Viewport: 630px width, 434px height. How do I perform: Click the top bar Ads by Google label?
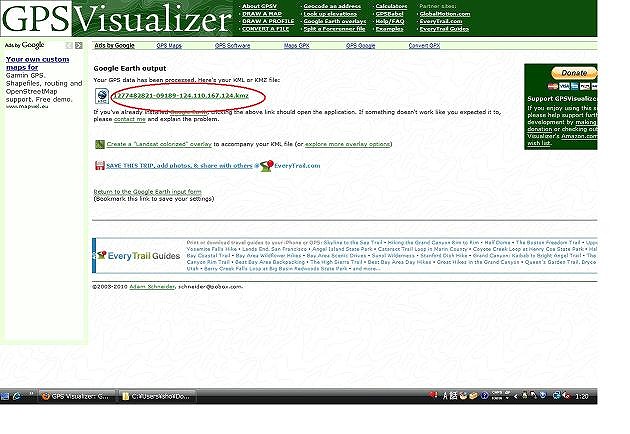pos(115,45)
